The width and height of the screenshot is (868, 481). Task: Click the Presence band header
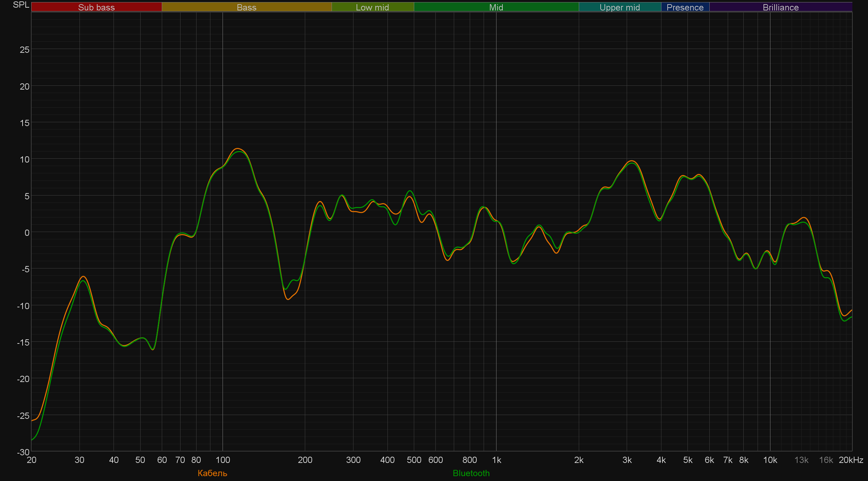click(x=685, y=7)
